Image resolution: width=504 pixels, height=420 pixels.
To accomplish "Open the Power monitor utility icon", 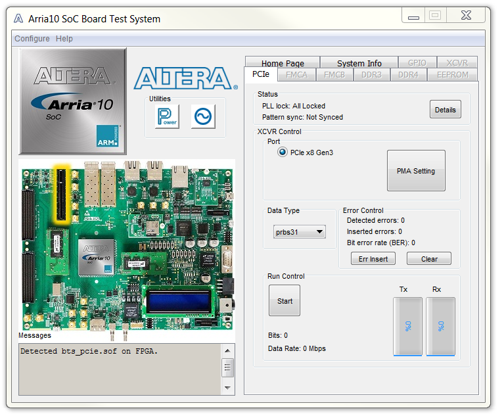I will point(167,117).
